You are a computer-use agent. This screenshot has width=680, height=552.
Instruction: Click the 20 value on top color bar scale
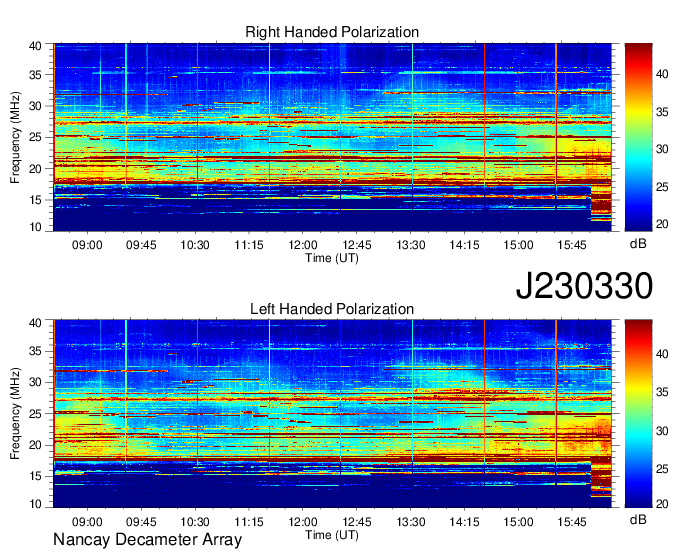[662, 224]
